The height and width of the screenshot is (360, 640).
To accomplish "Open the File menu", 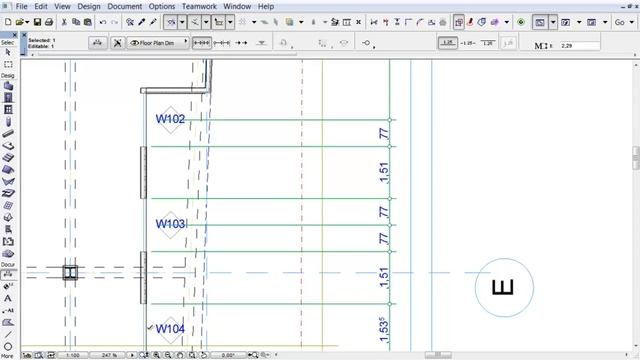I will pyautogui.click(x=22, y=7).
